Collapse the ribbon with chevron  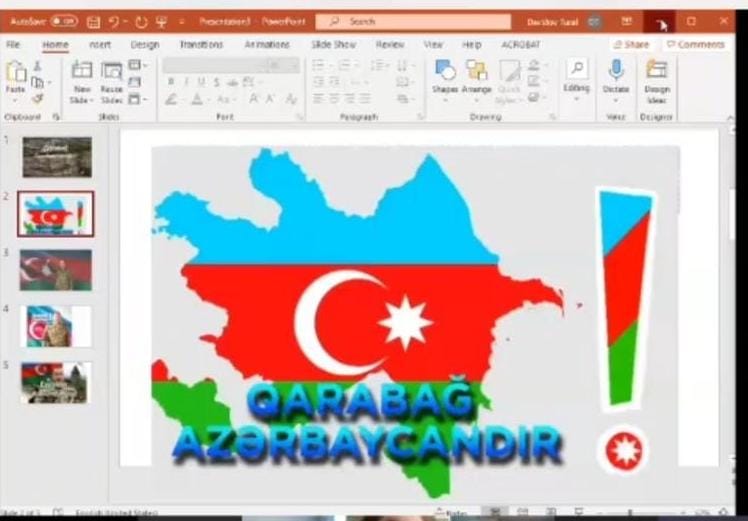730,117
